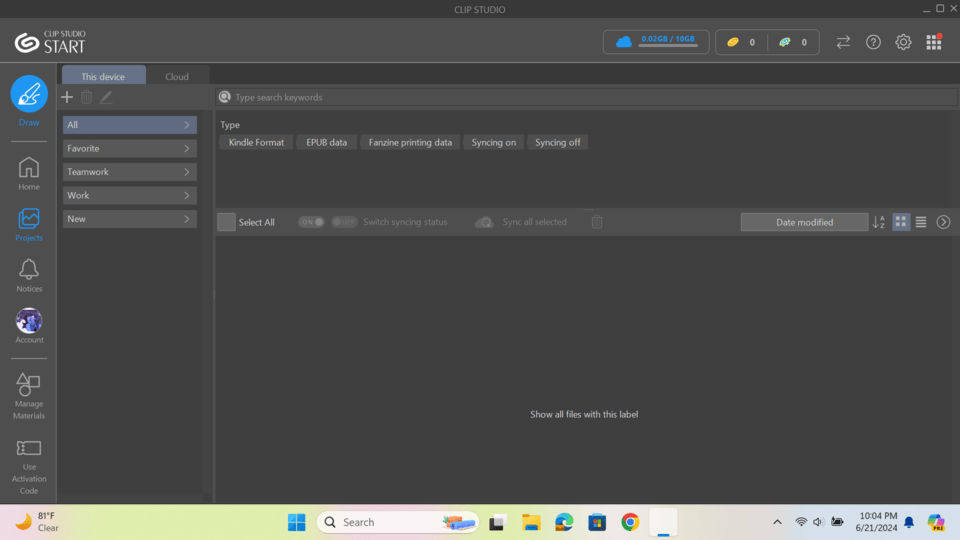The image size is (960, 540).
Task: Switch to the Cloud tab
Action: pyautogui.click(x=177, y=76)
